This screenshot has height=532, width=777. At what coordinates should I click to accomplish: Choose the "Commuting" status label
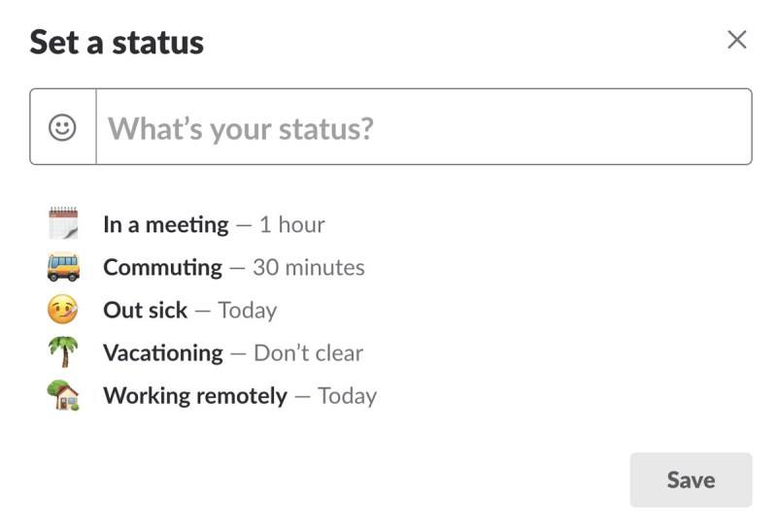pyautogui.click(x=163, y=268)
